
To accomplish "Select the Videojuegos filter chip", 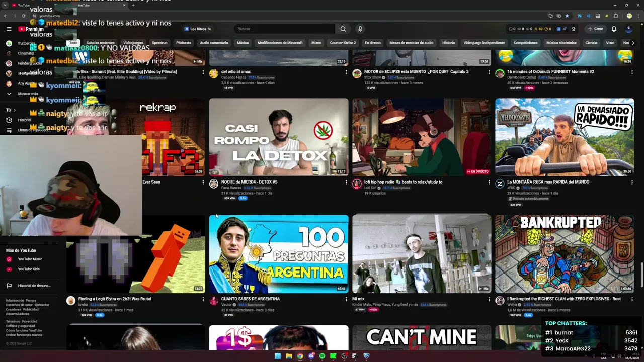I will [x=133, y=43].
